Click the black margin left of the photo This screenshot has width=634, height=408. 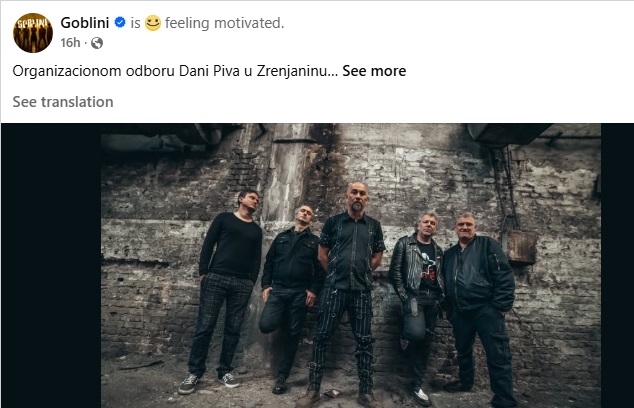tap(51, 266)
